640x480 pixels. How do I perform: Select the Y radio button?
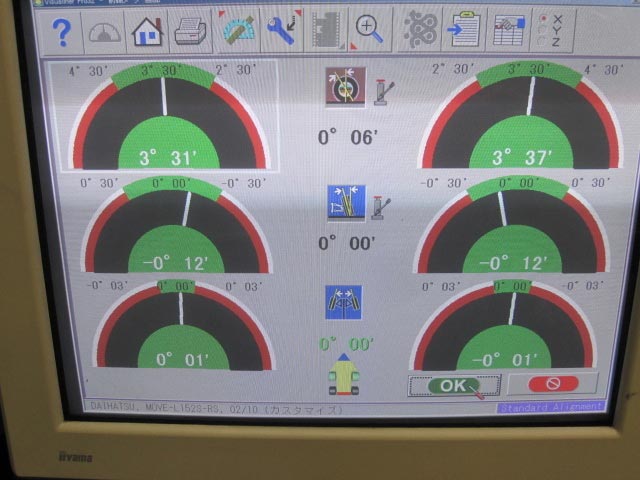click(x=543, y=29)
